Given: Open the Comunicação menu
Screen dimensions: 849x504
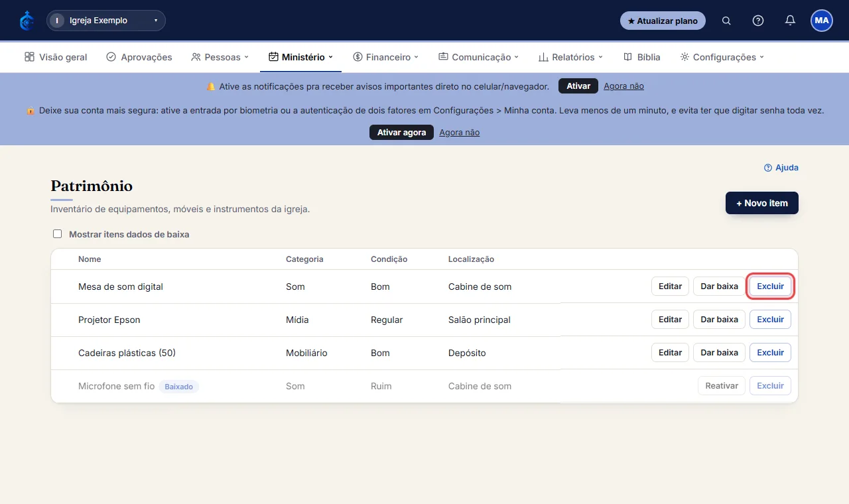Looking at the screenshot, I should [479, 57].
